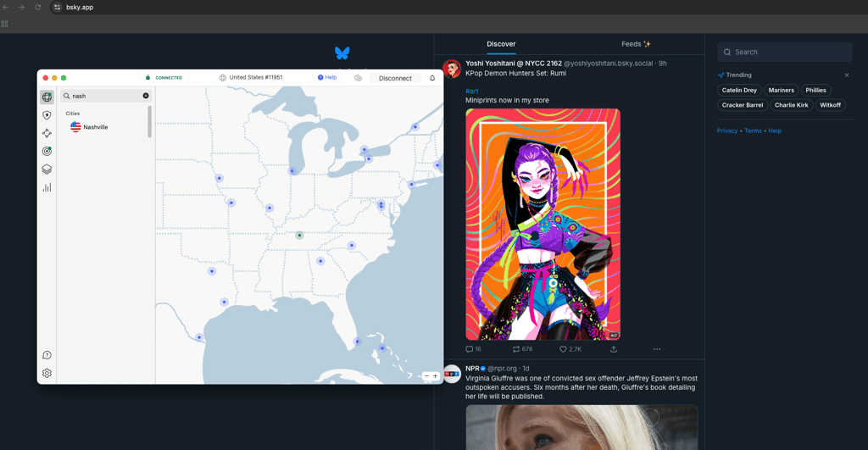Click the Bluesky butterfly logo

click(342, 53)
